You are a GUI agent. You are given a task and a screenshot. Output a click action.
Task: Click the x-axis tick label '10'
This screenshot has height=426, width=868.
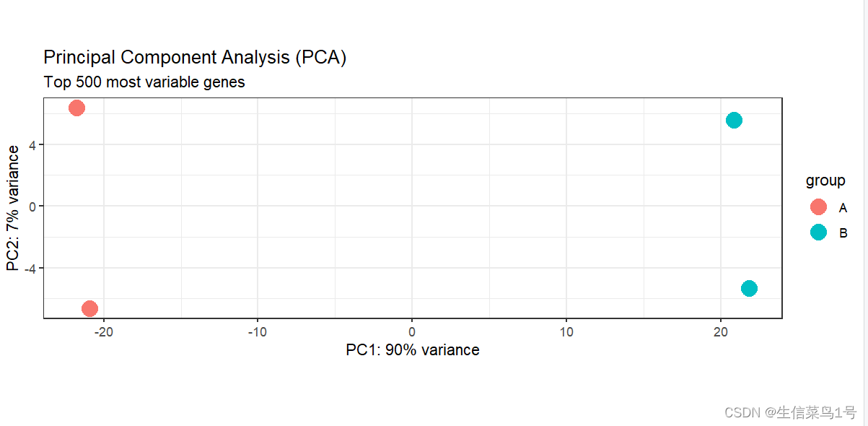(x=566, y=332)
